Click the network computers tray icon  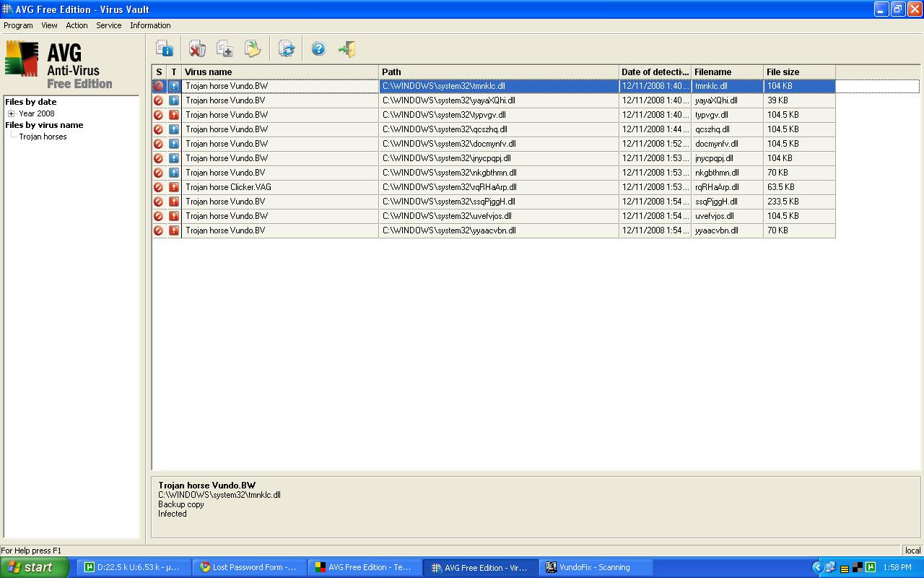(x=830, y=567)
